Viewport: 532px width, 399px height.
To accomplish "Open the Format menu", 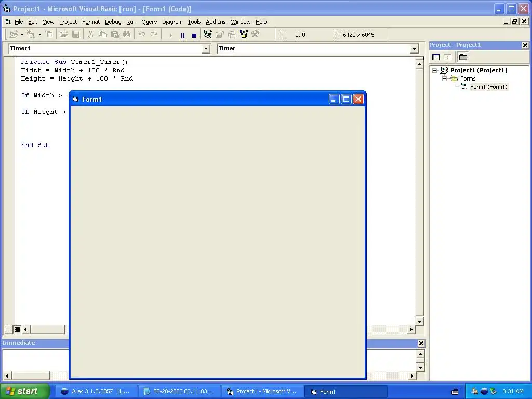I will point(91,22).
